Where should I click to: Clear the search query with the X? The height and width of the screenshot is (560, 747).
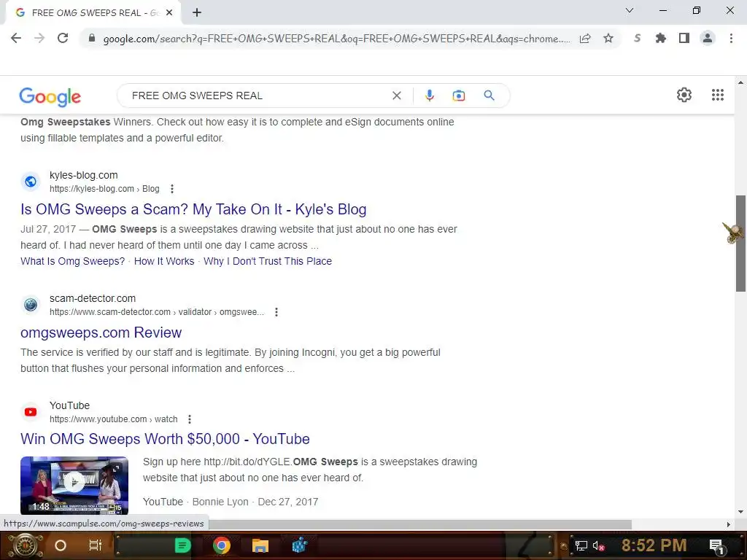click(x=396, y=96)
